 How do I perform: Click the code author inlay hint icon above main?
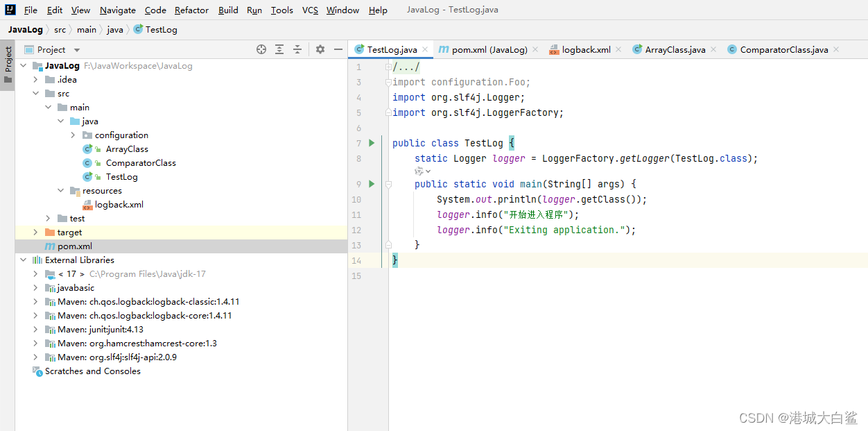pyautogui.click(x=419, y=171)
